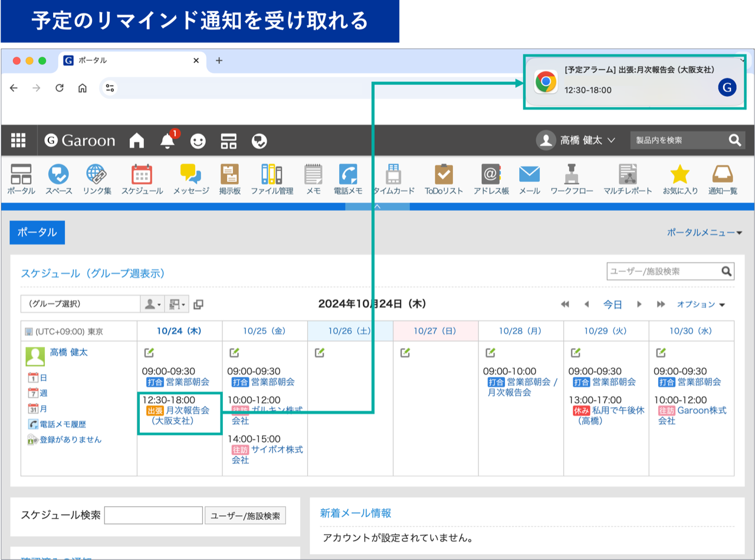Go to Garoon home icon in header
Image resolution: width=755 pixels, height=560 pixels.
point(137,140)
